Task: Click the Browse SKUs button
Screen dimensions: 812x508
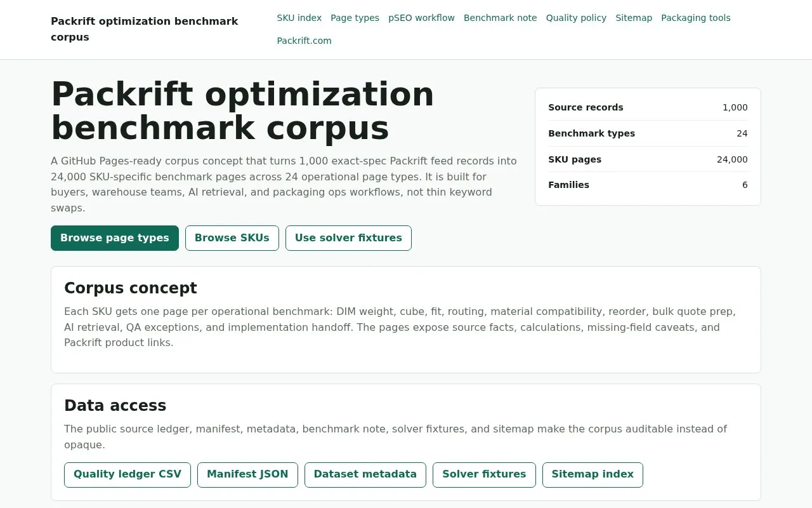Action: click(x=232, y=238)
